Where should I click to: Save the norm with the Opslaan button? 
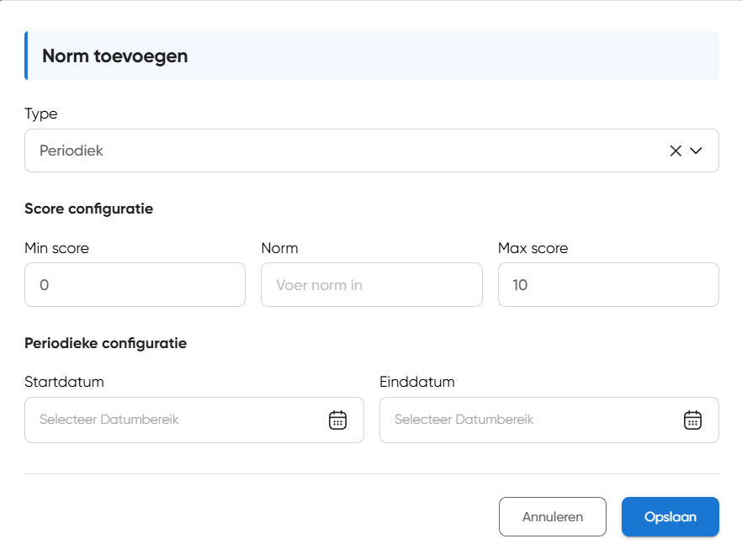(x=670, y=517)
